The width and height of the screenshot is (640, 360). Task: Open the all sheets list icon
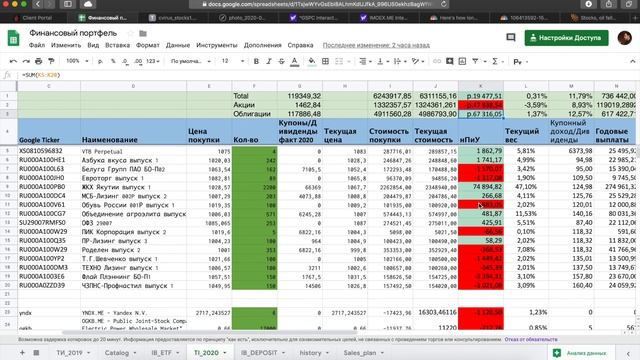(x=36, y=353)
